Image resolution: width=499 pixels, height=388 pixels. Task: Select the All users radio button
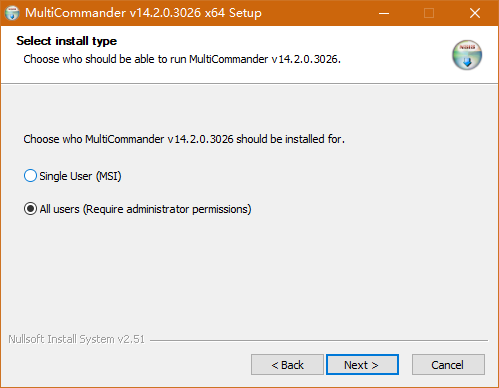(x=30, y=209)
